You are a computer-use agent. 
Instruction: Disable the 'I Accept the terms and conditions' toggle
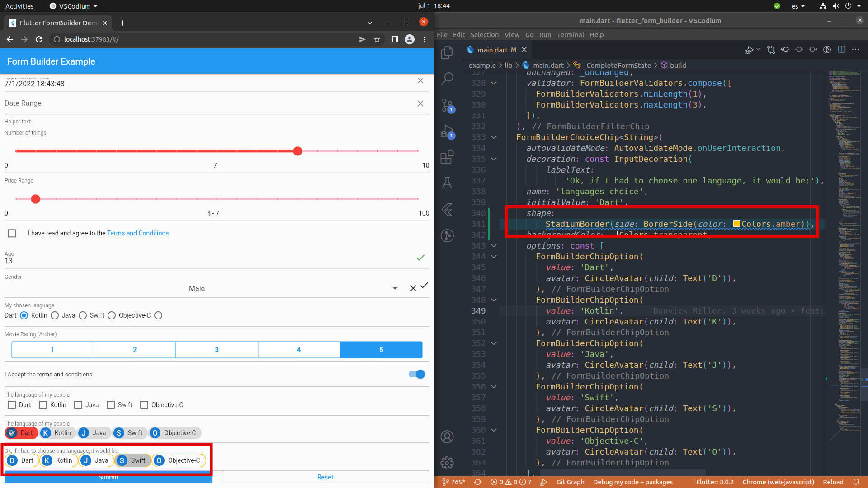tap(416, 374)
